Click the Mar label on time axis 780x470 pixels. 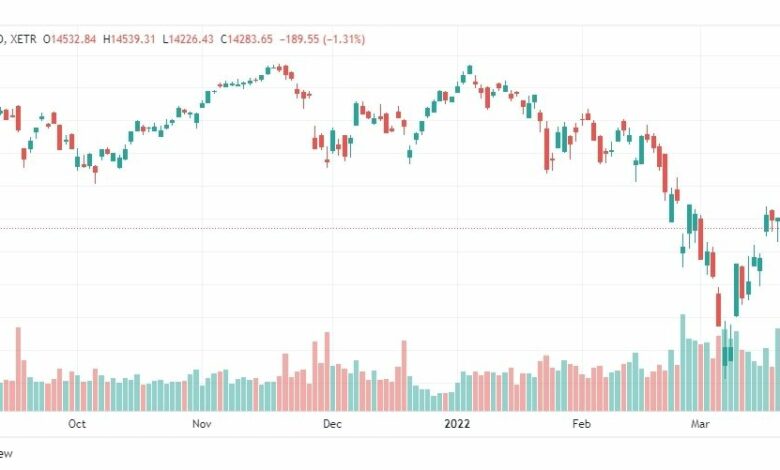tap(700, 424)
